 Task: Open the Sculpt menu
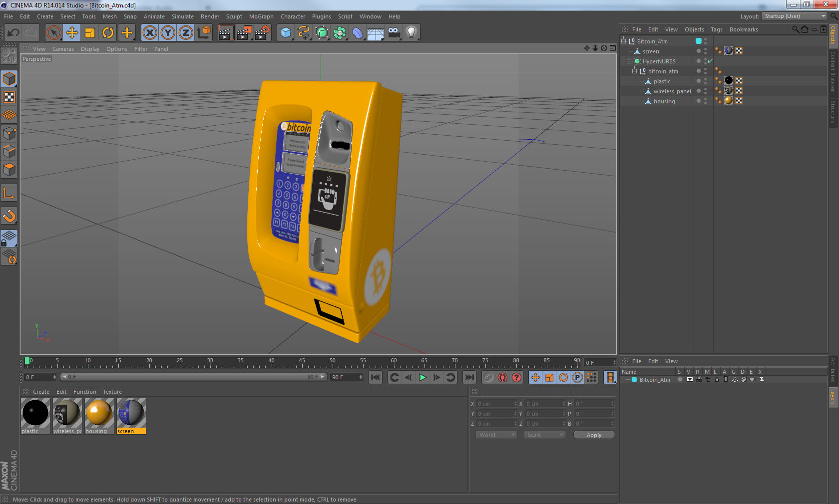point(234,16)
